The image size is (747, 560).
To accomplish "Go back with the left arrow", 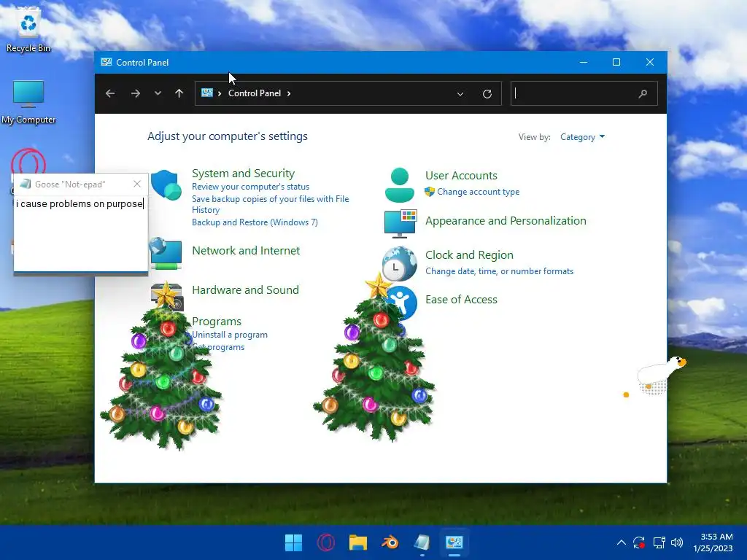I will click(x=110, y=93).
